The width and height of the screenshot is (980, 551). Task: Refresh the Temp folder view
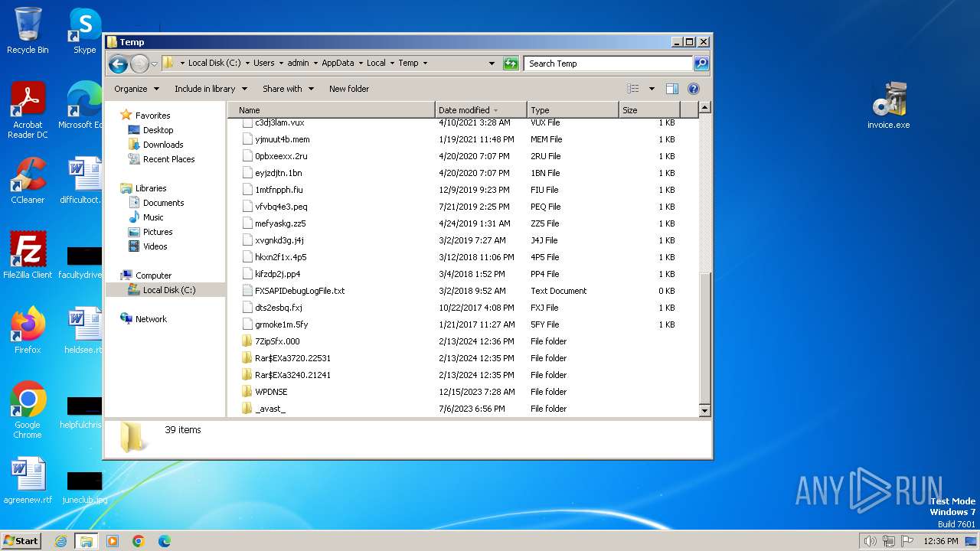(511, 64)
